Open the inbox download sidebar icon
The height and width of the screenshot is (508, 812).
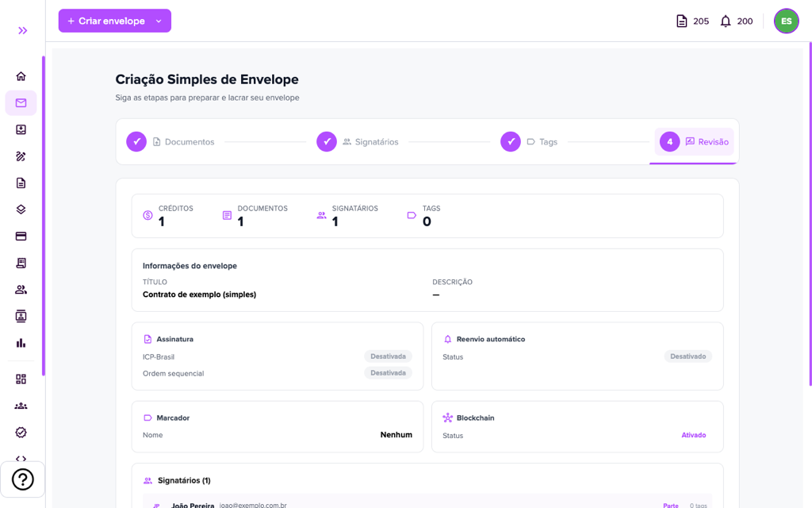21,129
